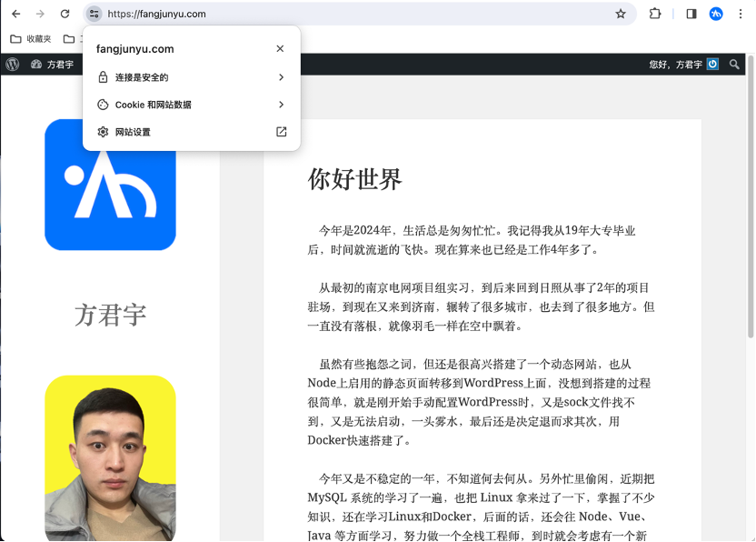The image size is (756, 542).
Task: Click the 方君宇 site title below the logo
Action: (111, 316)
